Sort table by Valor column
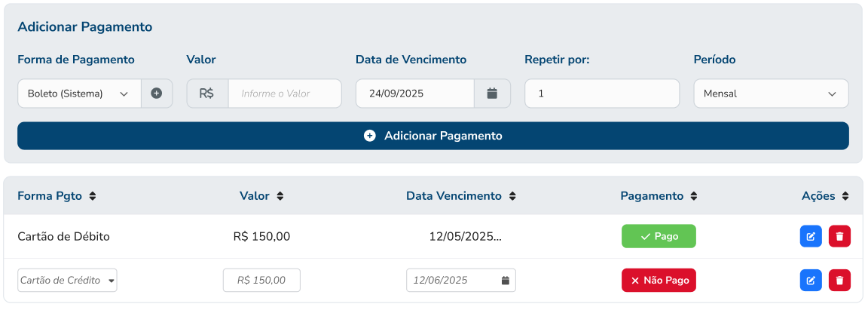The height and width of the screenshot is (310, 868). (x=280, y=196)
